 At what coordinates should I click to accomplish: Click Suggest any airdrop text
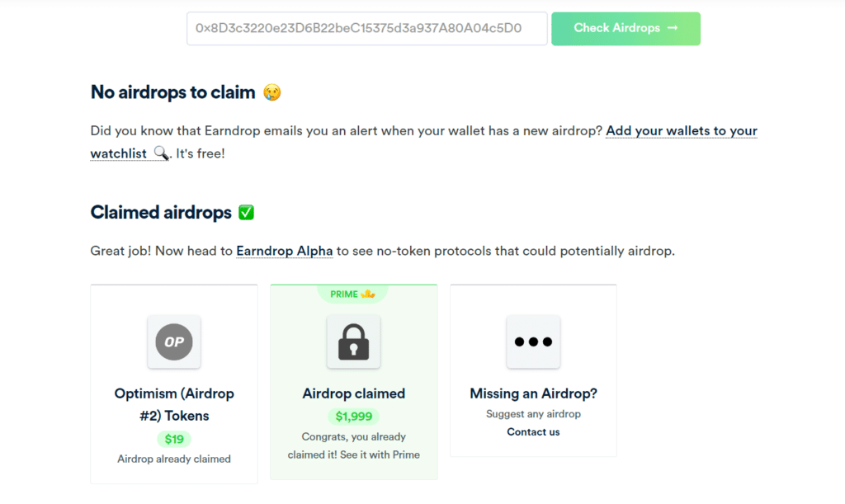click(534, 414)
